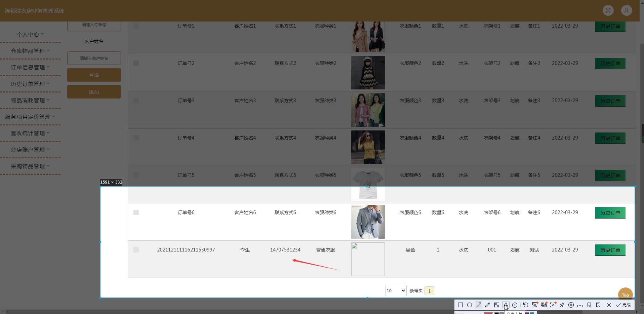Screen dimensions: 644x314
Task: Open the rows-per-page dropdown showing 10
Action: click(x=396, y=290)
